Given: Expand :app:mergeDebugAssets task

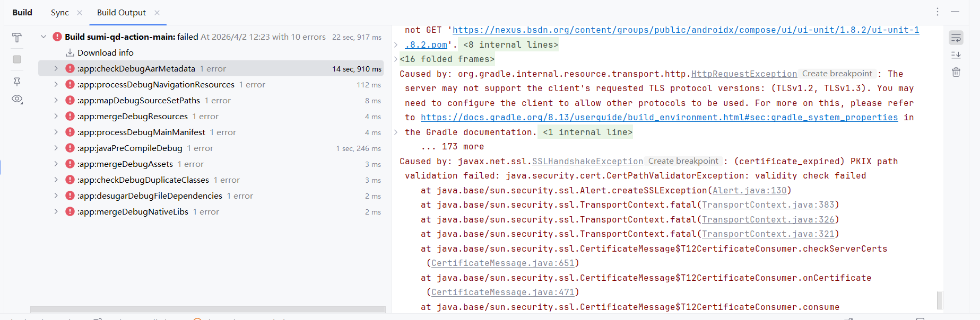Looking at the screenshot, I should 56,164.
